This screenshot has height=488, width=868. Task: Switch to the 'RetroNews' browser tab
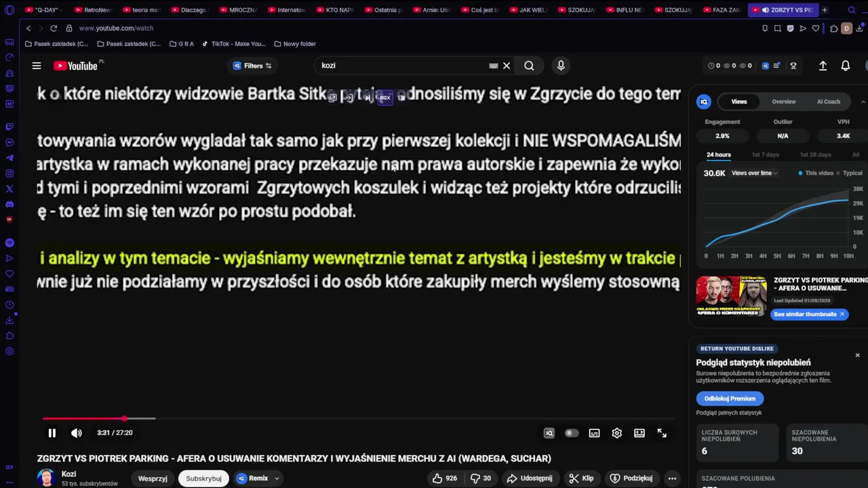pyautogui.click(x=93, y=10)
